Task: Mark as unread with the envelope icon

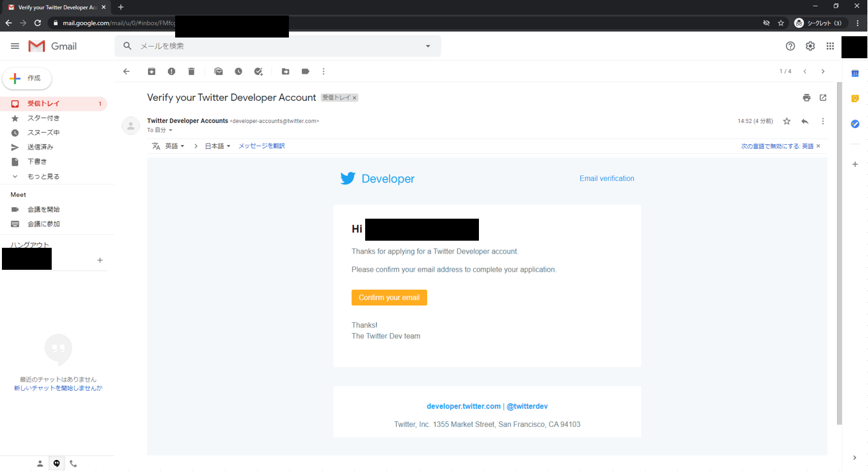Action: coord(218,71)
